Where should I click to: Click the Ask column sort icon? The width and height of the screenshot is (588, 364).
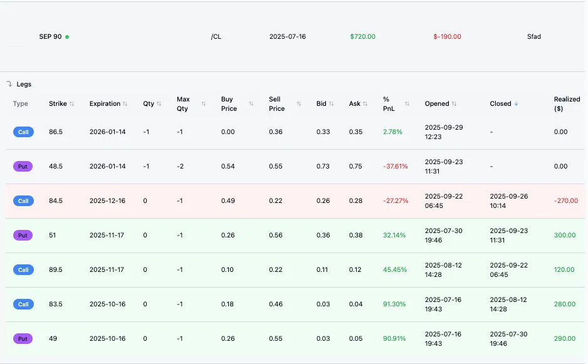[365, 104]
